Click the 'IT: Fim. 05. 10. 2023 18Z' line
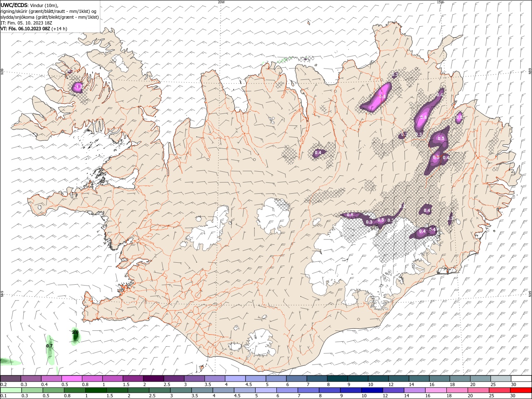 (x=27, y=23)
